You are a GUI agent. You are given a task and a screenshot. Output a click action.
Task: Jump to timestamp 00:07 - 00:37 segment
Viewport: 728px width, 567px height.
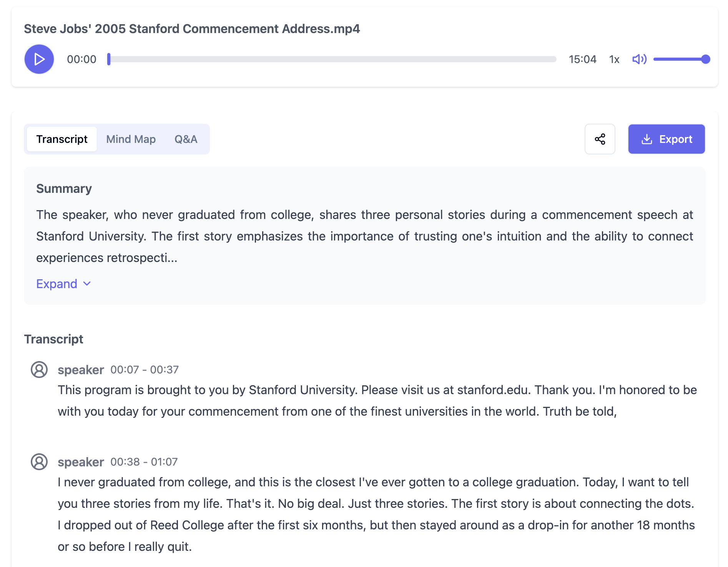[145, 370]
